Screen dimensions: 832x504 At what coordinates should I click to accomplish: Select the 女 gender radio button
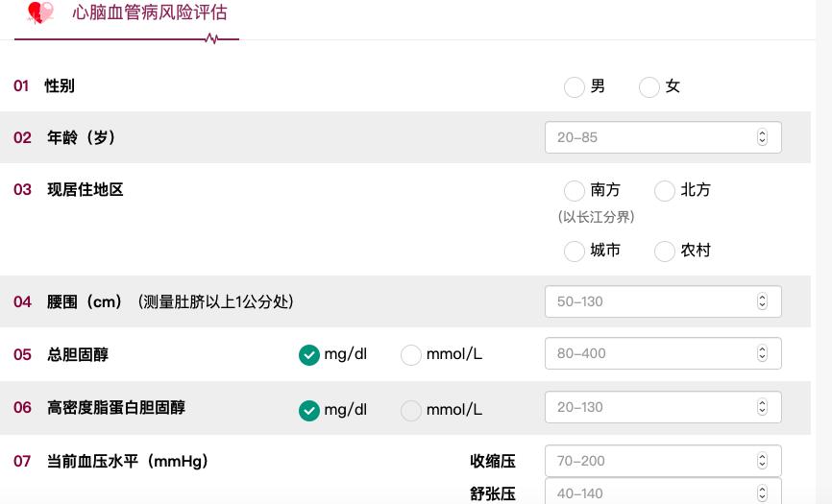649,87
